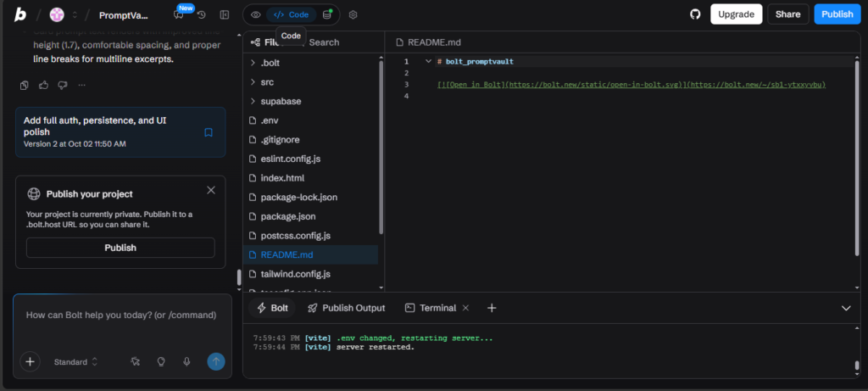Image resolution: width=868 pixels, height=391 pixels.
Task: Click the terminal output scrollbar
Action: [857, 366]
